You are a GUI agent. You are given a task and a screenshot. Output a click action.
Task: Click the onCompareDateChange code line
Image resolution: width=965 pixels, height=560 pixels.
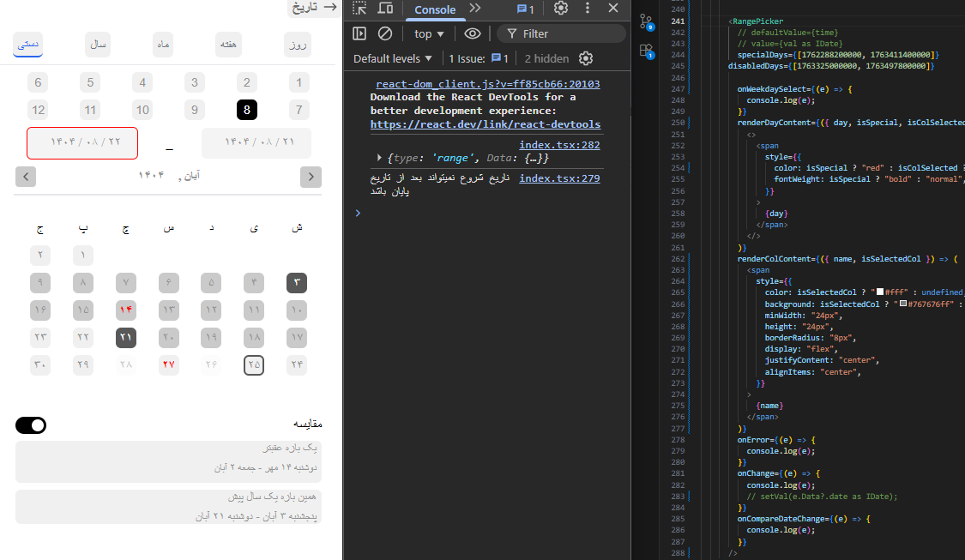804,519
